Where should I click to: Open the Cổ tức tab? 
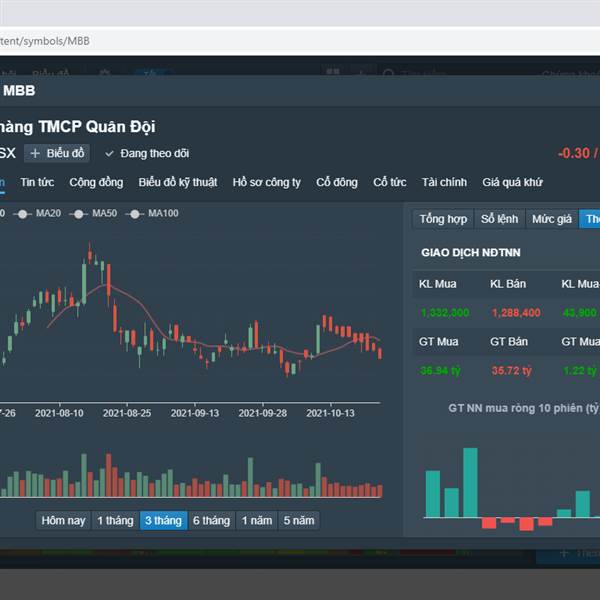point(390,182)
